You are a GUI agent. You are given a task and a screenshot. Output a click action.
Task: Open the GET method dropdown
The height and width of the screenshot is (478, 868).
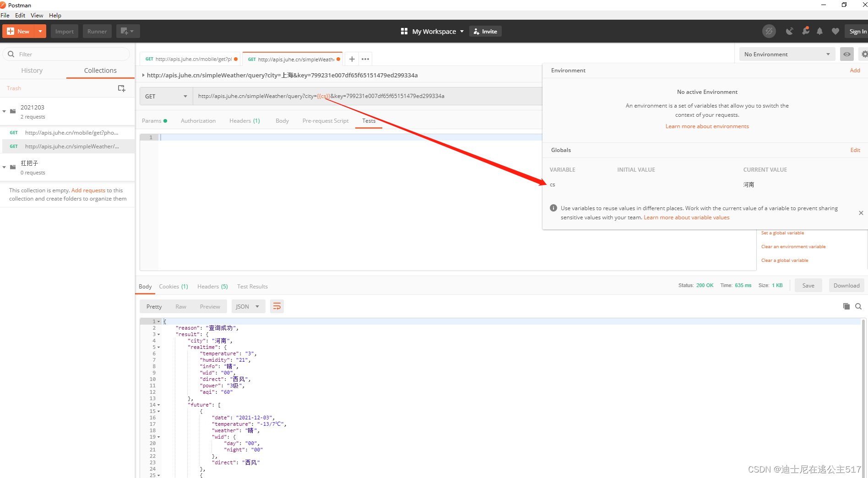click(x=166, y=96)
